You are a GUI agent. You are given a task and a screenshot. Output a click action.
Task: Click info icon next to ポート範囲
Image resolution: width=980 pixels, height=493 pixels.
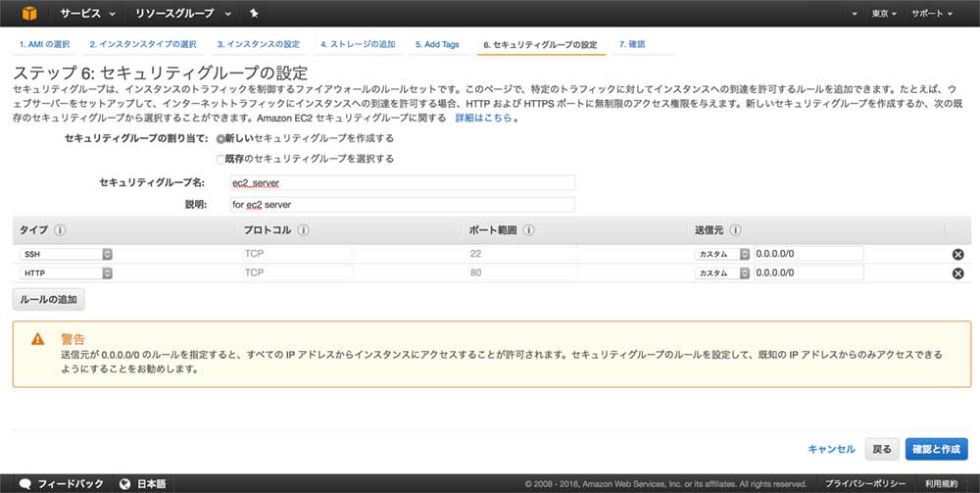pyautogui.click(x=528, y=231)
